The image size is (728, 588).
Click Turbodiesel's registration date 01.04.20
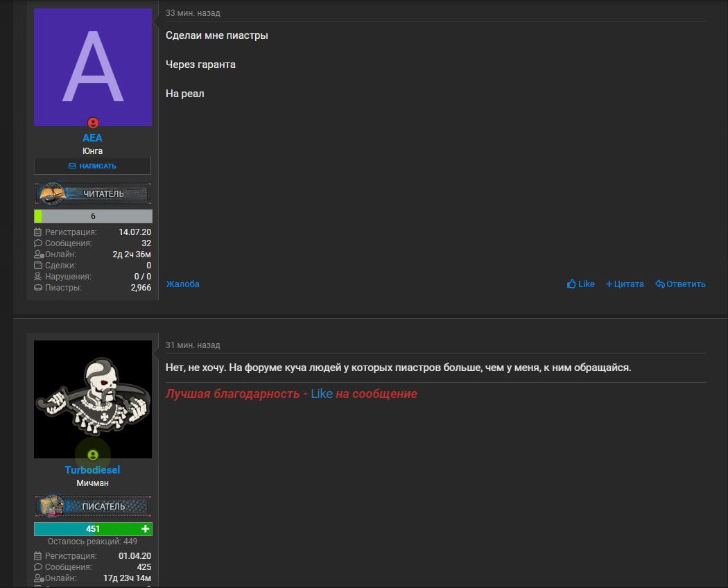[x=135, y=555]
